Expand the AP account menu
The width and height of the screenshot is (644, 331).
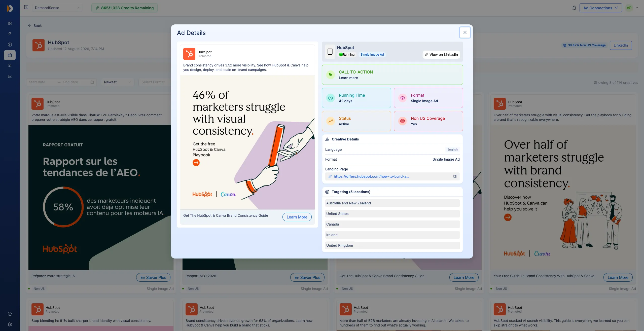632,8
